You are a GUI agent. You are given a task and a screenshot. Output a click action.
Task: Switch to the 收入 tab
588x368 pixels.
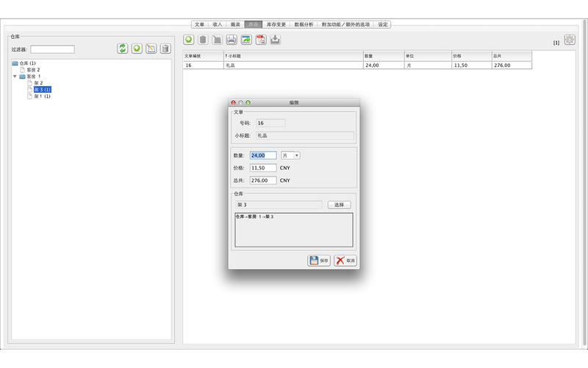tap(218, 24)
